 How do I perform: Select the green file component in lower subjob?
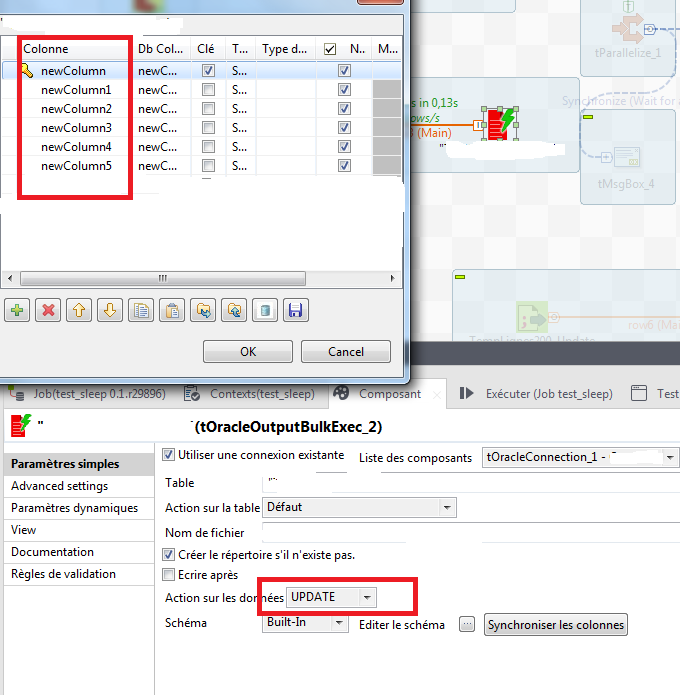coord(532,317)
